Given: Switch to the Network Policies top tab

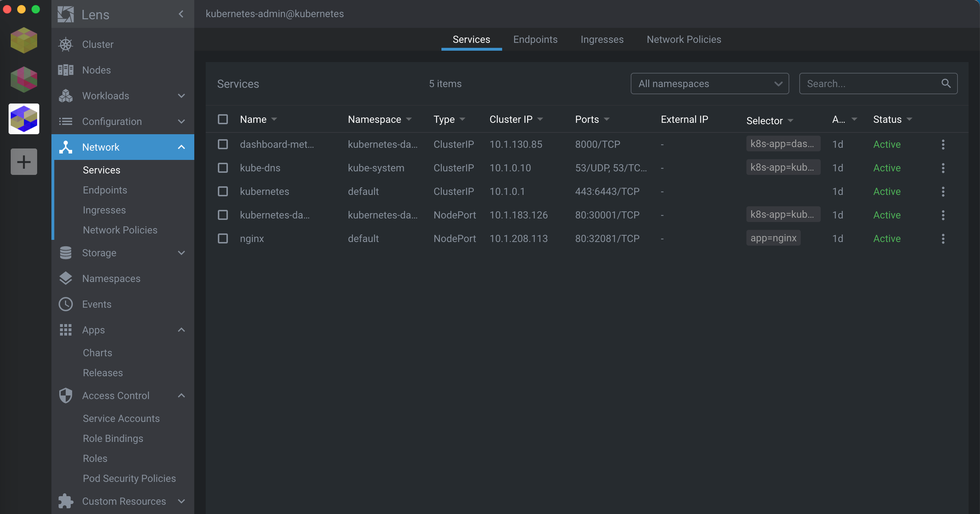Looking at the screenshot, I should tap(684, 40).
